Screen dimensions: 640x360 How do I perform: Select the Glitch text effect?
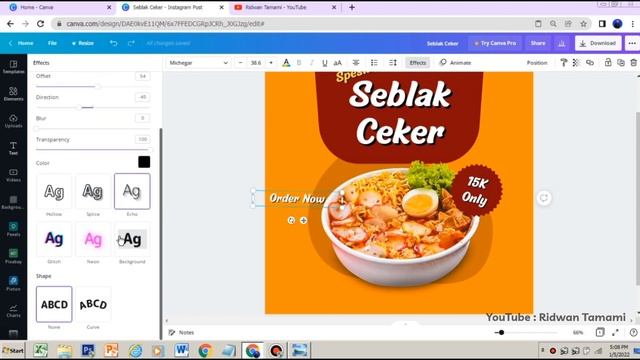click(54, 239)
